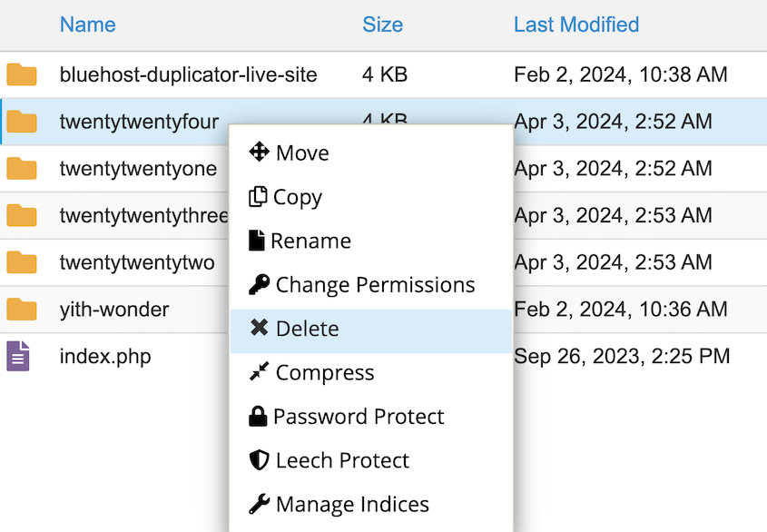Screen dimensions: 767x532
Task: Click the date Feb 2, 2024, 10:38 AM
Action: [621, 74]
